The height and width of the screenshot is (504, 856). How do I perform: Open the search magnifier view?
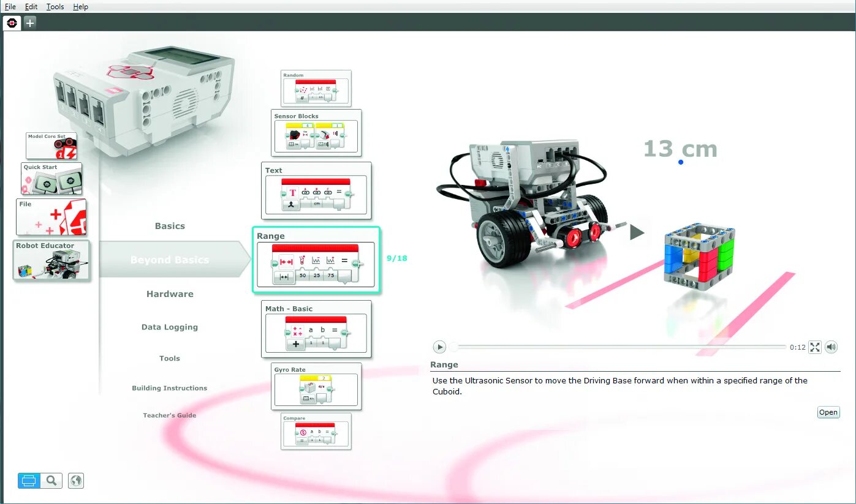pyautogui.click(x=51, y=481)
